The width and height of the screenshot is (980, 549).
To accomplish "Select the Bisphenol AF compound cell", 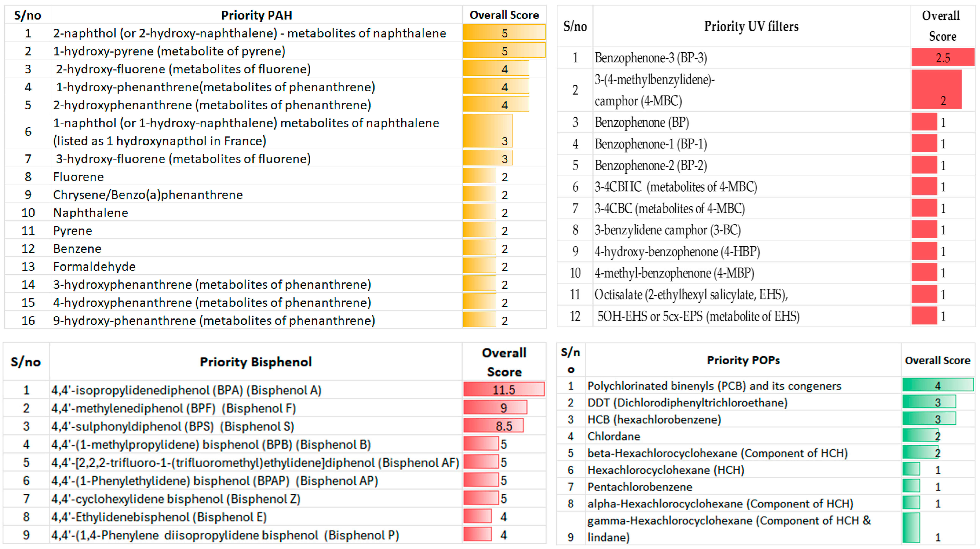I will coord(255,462).
